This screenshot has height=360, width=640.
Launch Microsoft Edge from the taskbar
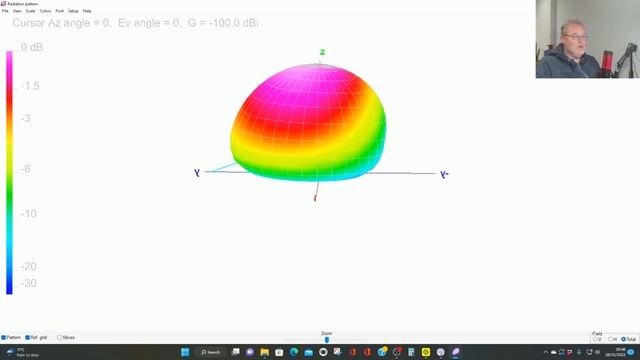coord(294,352)
